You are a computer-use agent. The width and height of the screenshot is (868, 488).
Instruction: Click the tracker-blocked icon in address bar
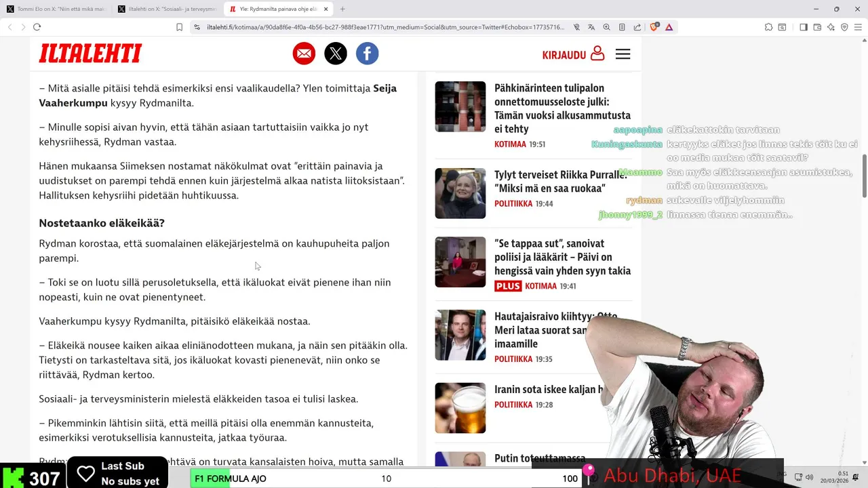tap(576, 27)
